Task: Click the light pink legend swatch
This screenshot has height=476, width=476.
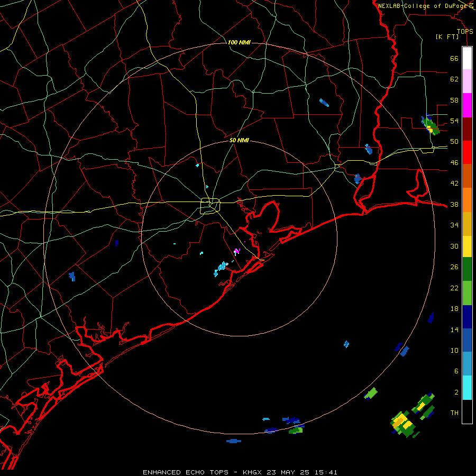Action: coord(467,81)
